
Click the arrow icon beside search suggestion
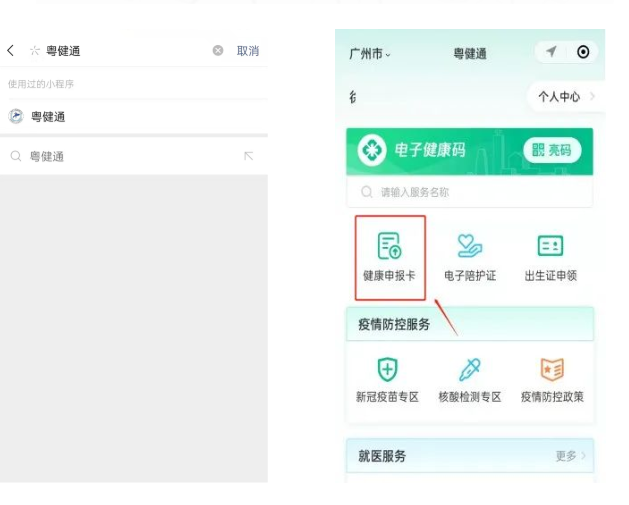(248, 157)
